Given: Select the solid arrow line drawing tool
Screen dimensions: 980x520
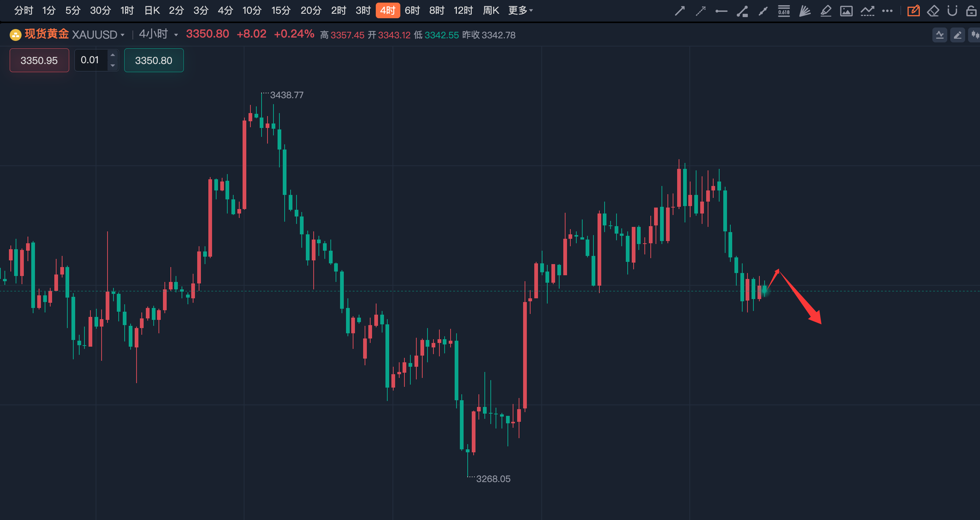Looking at the screenshot, I should [679, 11].
